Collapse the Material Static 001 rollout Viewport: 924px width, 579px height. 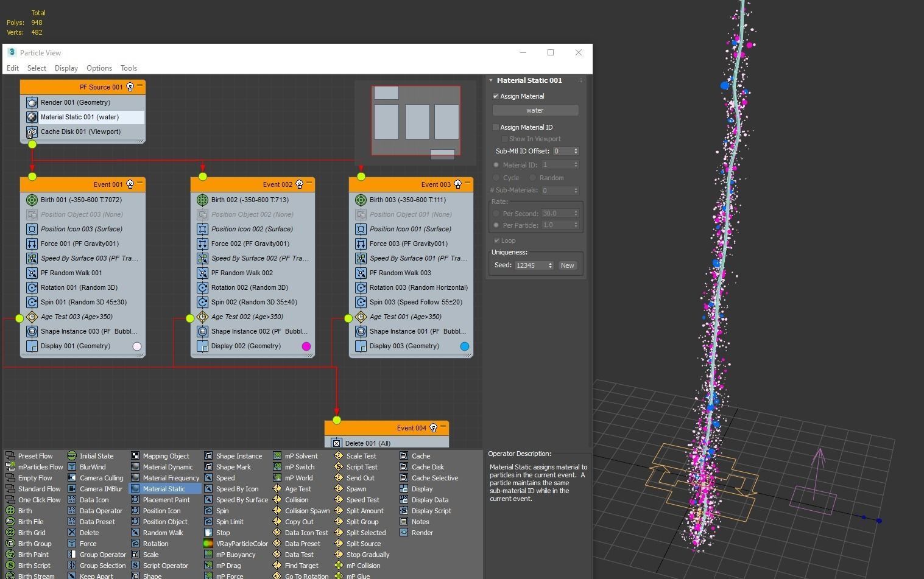(x=491, y=80)
